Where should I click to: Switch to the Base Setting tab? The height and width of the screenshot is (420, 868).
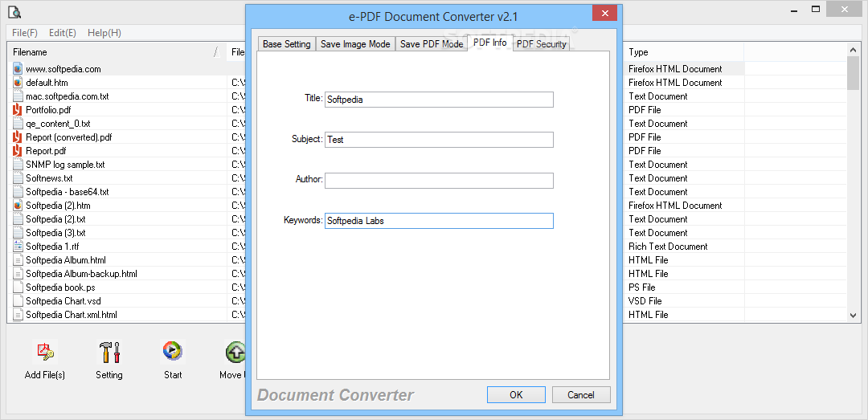click(287, 44)
